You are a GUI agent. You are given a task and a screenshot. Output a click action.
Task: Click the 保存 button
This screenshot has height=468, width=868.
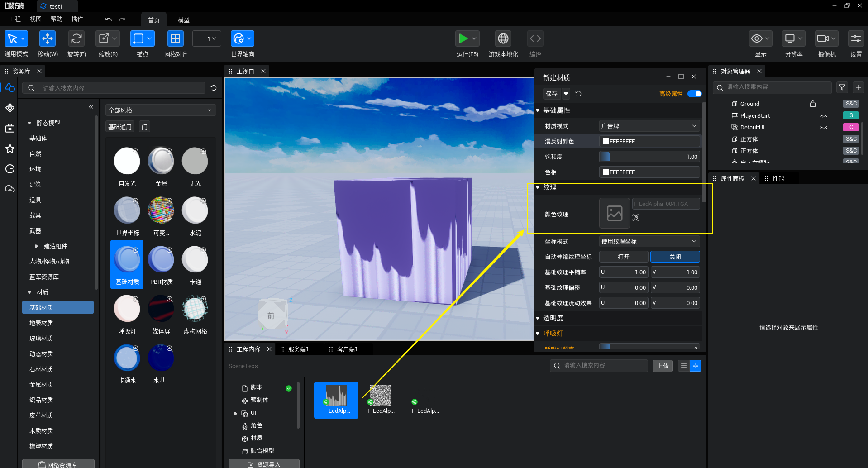point(552,94)
